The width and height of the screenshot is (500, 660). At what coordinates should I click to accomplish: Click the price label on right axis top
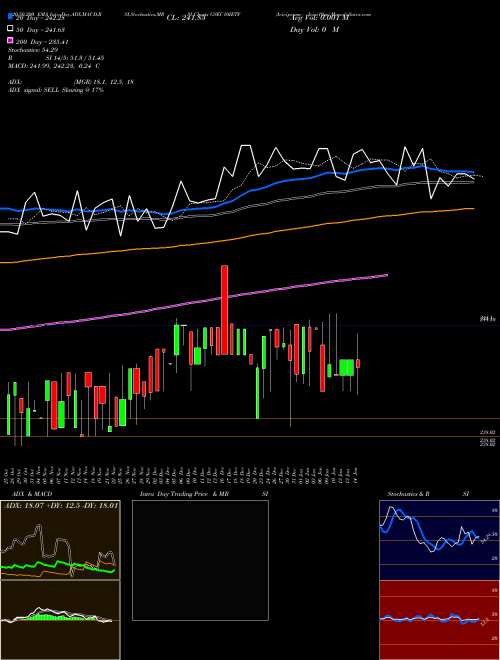tap(489, 319)
